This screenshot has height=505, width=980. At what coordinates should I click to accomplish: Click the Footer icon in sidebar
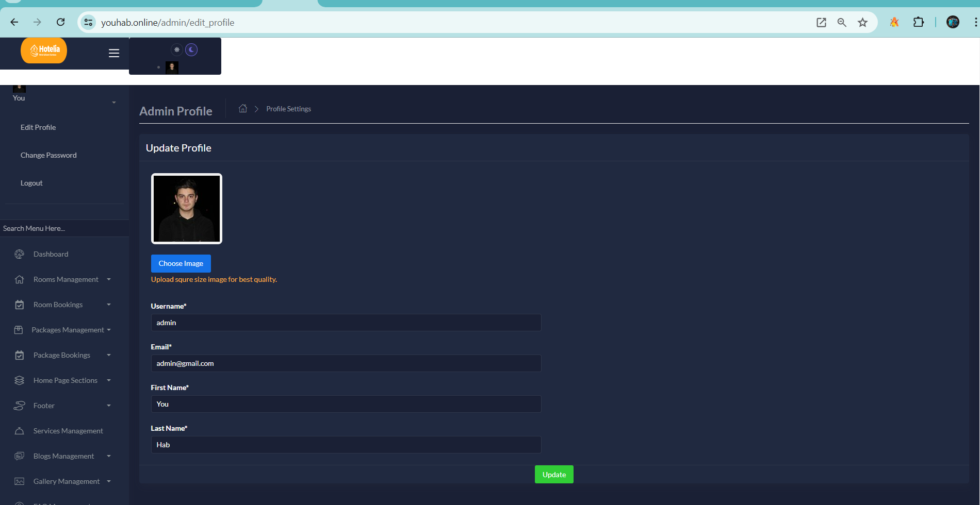click(x=20, y=406)
